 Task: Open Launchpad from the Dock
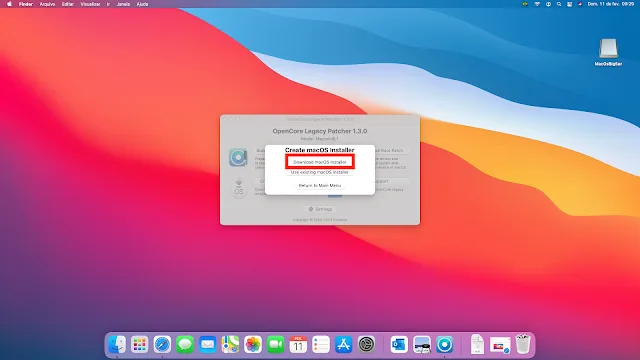pyautogui.click(x=140, y=344)
